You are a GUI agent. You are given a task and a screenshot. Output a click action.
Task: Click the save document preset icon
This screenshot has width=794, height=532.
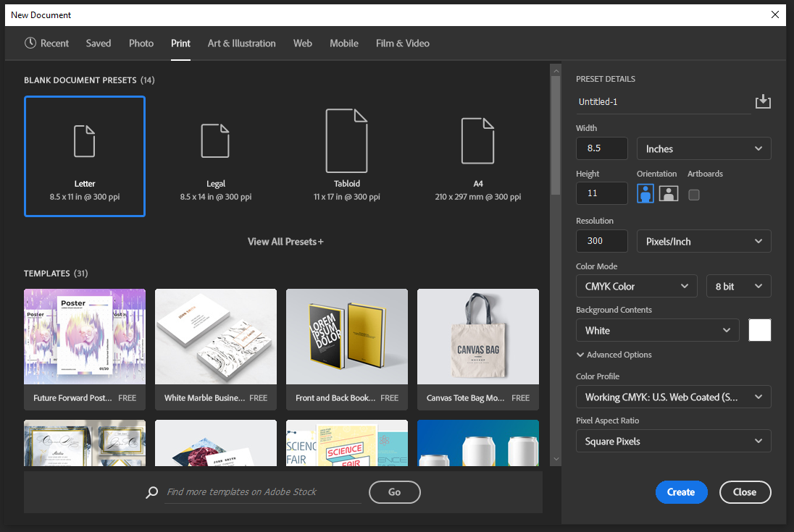pyautogui.click(x=763, y=101)
